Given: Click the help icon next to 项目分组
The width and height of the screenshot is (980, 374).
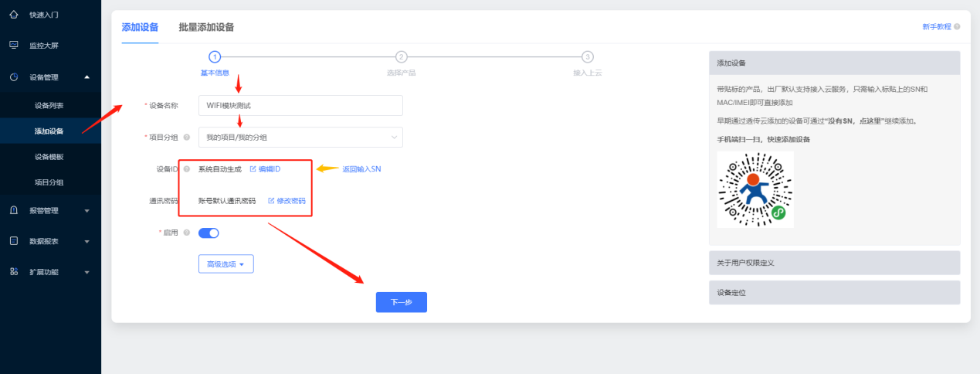Looking at the screenshot, I should pos(187,138).
